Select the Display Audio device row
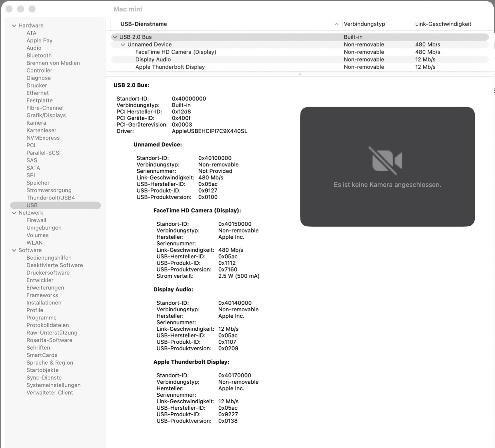Image resolution: width=495 pixels, height=448 pixels. click(x=153, y=60)
